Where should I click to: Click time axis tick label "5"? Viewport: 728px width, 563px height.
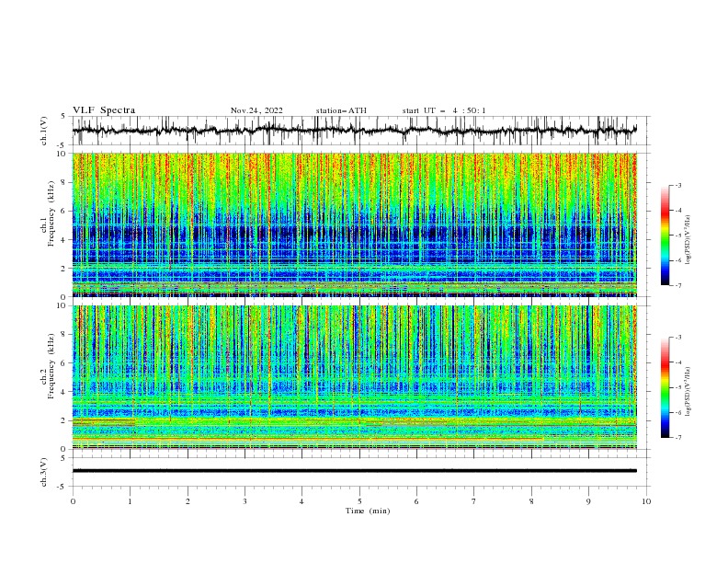point(359,501)
